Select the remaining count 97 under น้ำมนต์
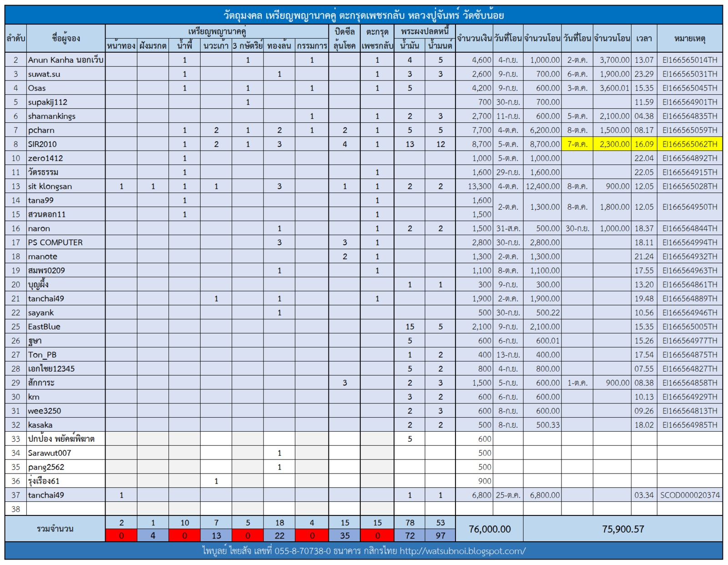The width and height of the screenshot is (728, 565). 440,535
